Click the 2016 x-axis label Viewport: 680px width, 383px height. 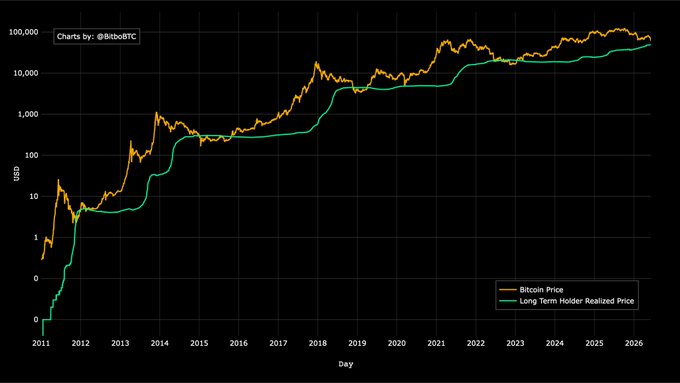239,344
